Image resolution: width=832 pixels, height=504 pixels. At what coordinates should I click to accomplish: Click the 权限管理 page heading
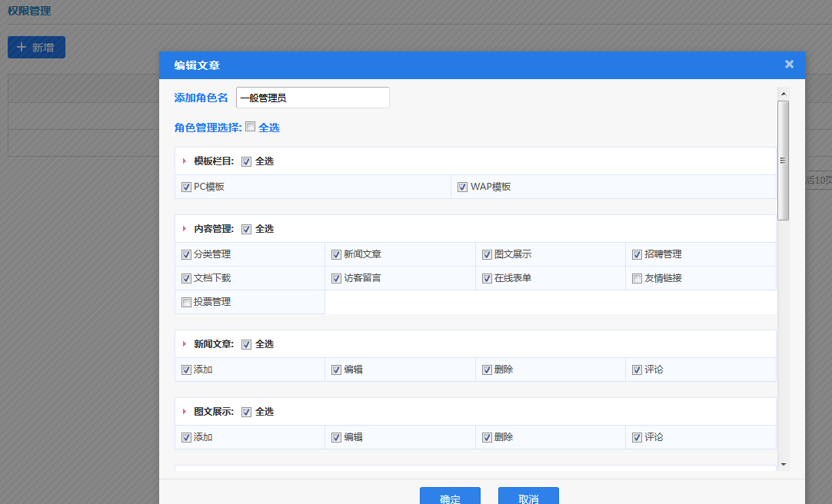[x=29, y=11]
